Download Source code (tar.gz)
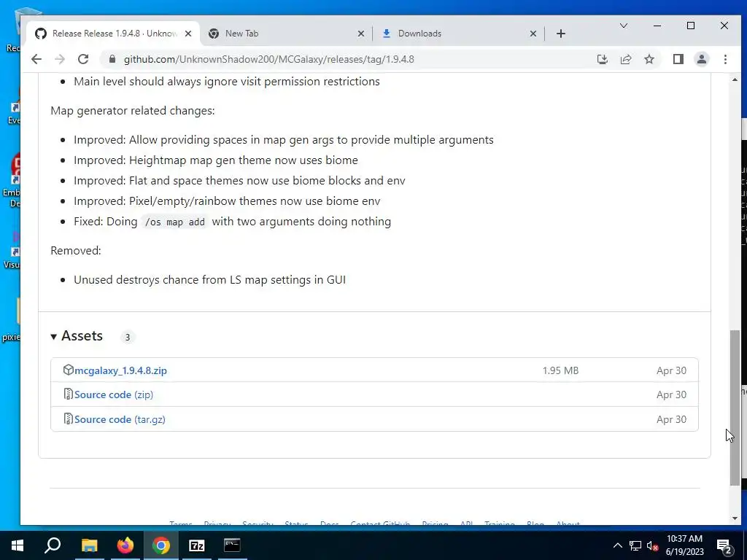 120,419
